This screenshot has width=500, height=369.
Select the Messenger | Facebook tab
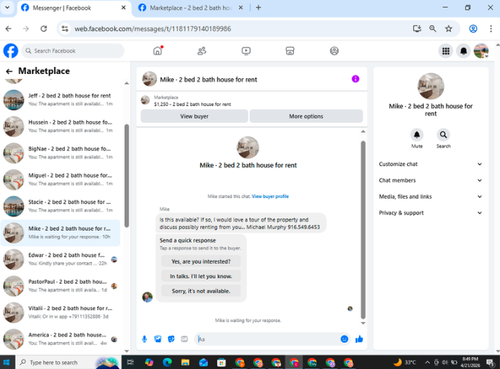tap(73, 8)
